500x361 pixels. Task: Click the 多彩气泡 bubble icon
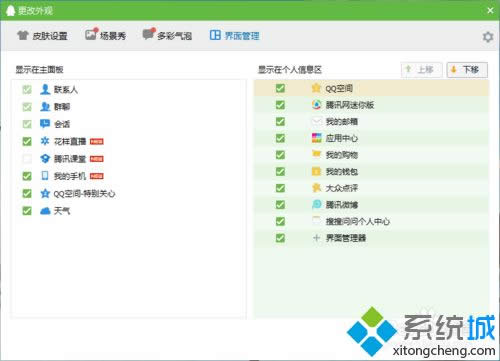tap(149, 34)
